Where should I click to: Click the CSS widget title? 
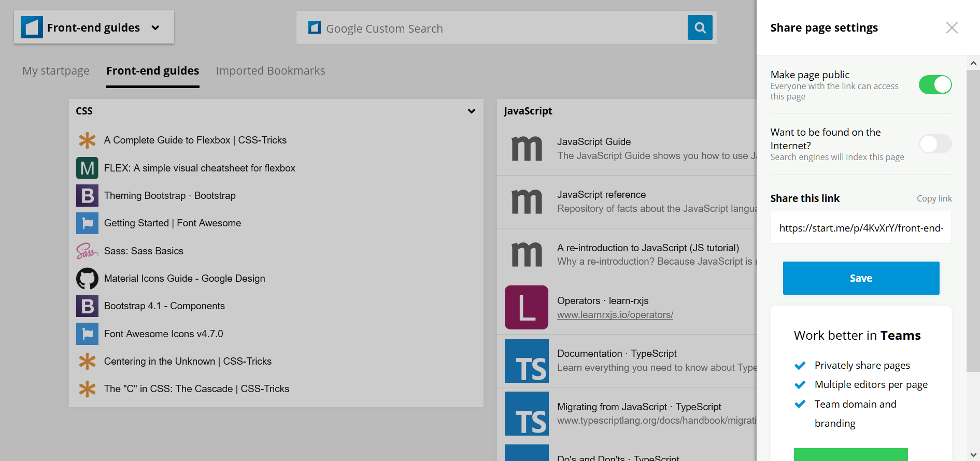(x=84, y=111)
